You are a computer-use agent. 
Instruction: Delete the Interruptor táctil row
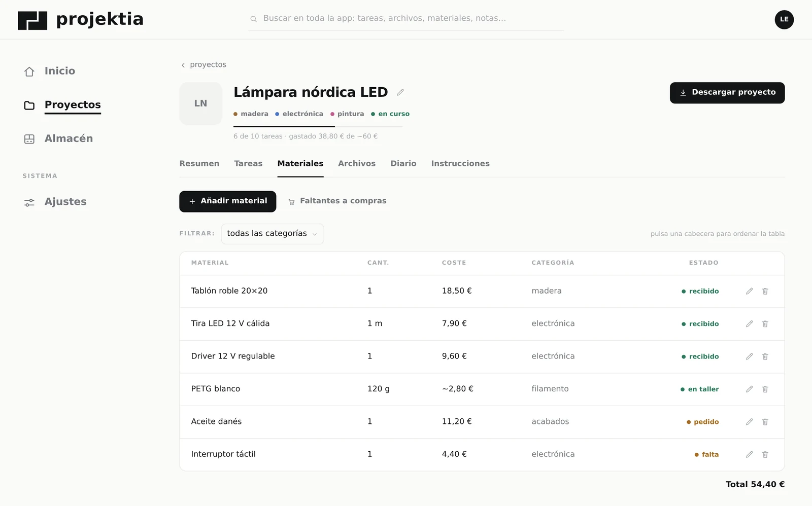[765, 454]
